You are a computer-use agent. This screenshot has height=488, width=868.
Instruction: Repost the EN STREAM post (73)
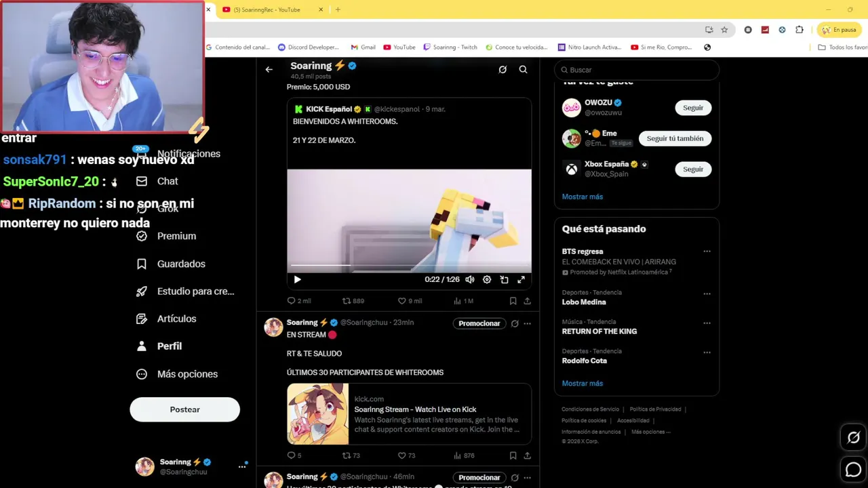[351, 455]
